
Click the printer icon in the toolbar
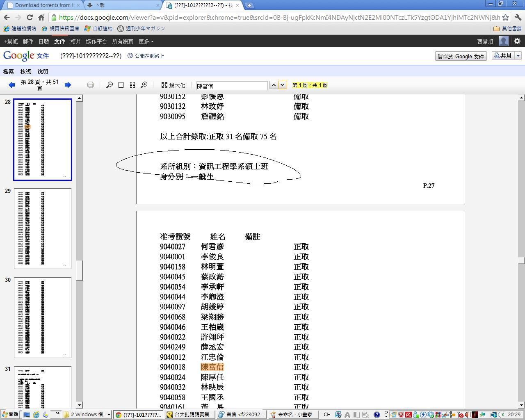pos(91,85)
